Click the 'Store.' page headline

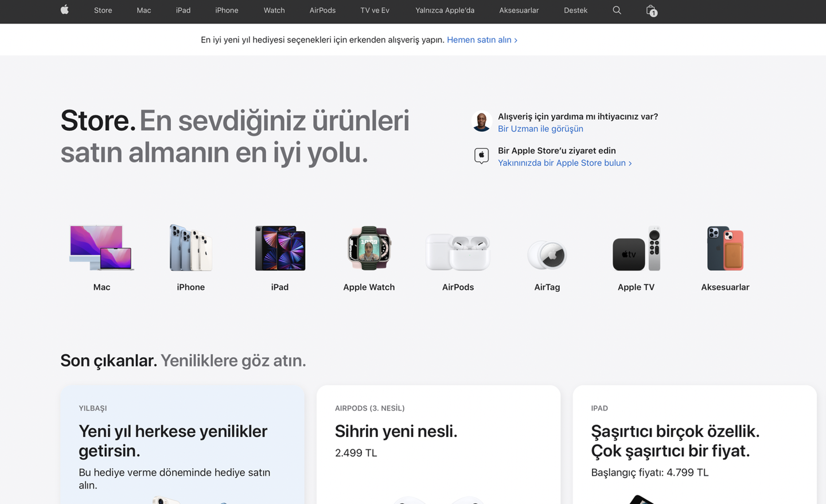[x=98, y=120]
